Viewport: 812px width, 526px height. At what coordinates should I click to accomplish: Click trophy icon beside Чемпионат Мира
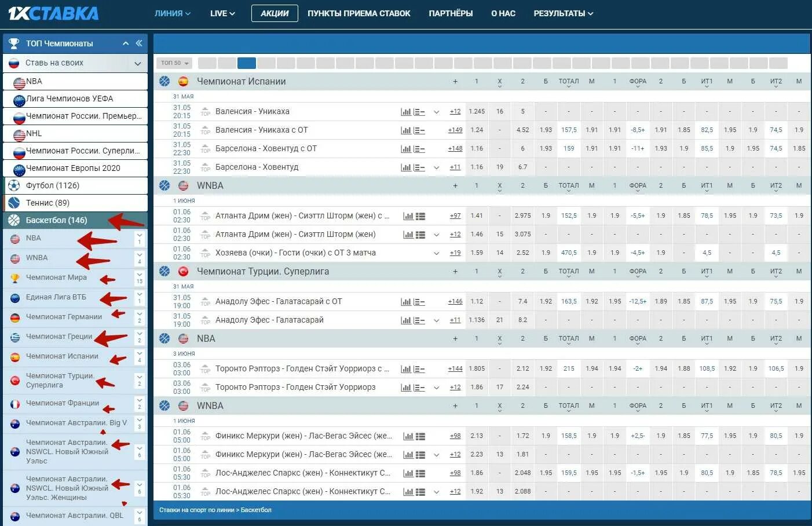tap(15, 277)
